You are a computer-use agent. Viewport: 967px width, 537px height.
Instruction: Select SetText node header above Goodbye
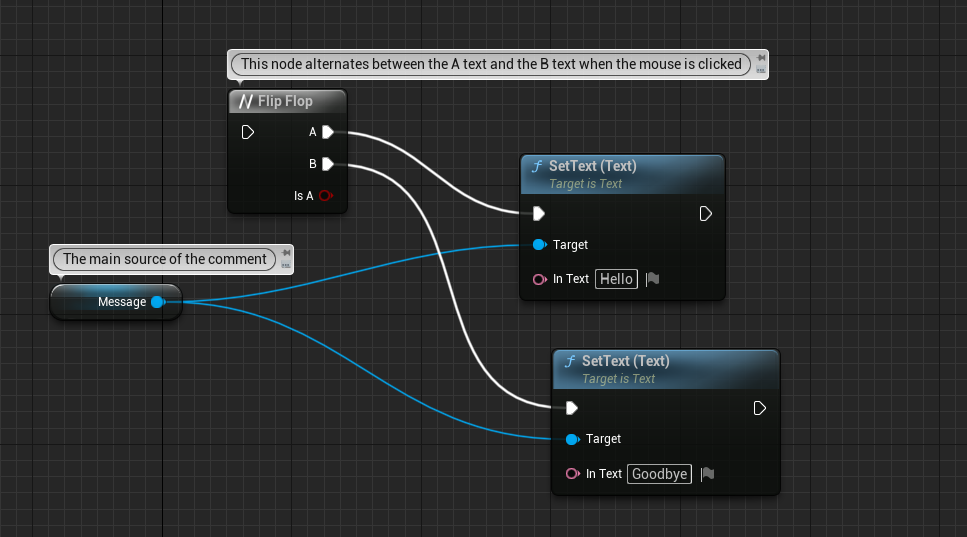coord(666,369)
